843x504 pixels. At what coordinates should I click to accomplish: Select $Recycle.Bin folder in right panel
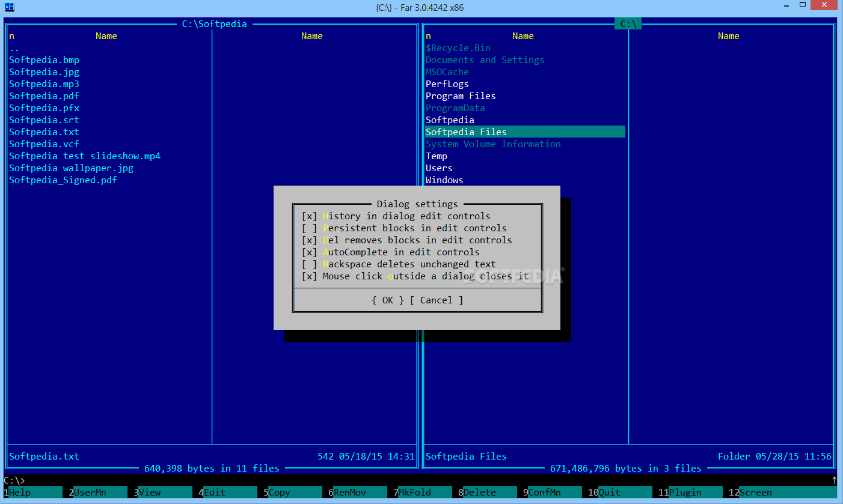458,48
